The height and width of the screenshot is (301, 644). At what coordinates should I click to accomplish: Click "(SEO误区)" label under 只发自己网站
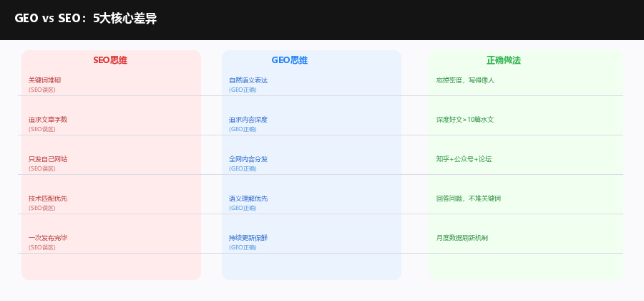pos(42,168)
